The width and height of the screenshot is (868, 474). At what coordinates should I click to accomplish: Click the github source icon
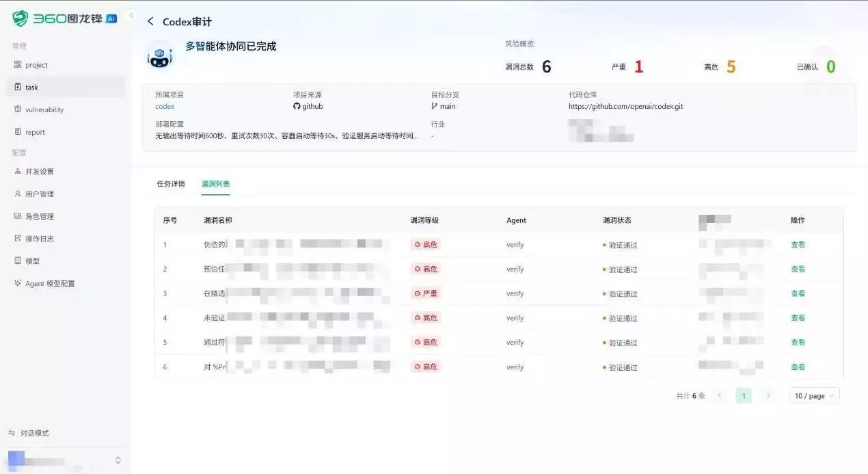coord(297,107)
